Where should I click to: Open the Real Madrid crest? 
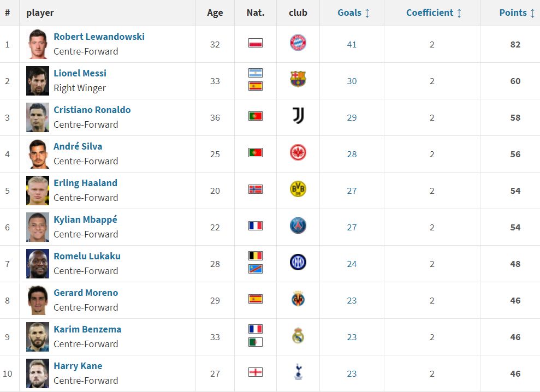click(x=298, y=335)
